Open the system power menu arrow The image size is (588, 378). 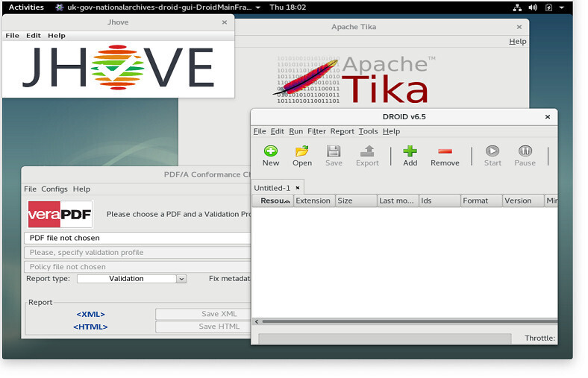click(x=561, y=7)
